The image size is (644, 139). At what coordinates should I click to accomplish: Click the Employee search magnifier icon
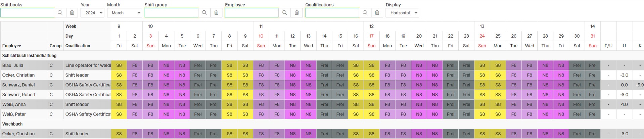284,13
